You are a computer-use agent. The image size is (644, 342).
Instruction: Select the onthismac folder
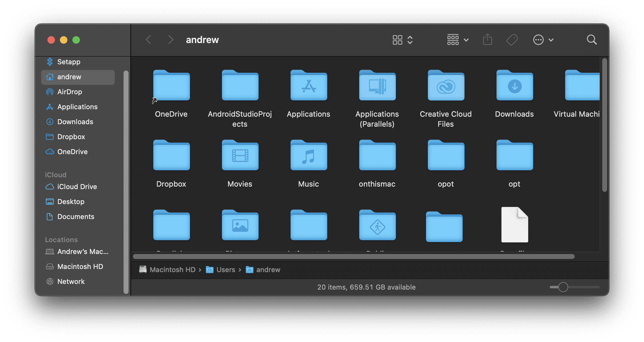[x=377, y=155]
